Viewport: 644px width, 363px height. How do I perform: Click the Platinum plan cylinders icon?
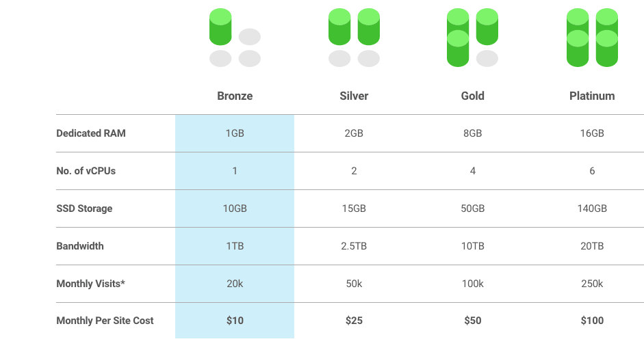click(x=592, y=38)
